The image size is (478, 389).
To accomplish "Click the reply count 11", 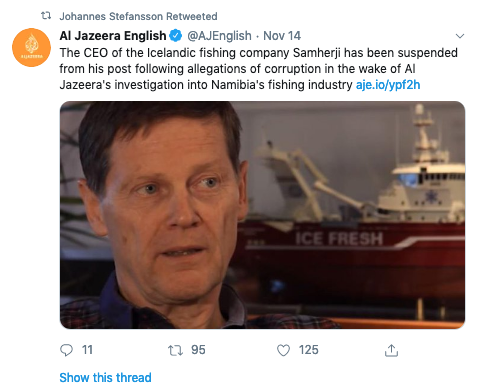I will coord(87,350).
